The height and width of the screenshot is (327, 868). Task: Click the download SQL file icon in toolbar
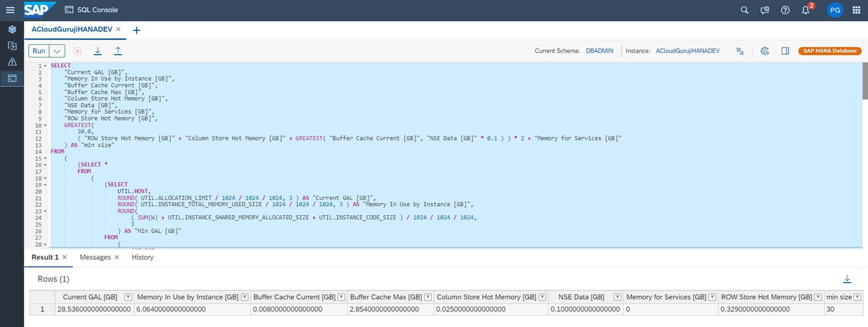click(x=98, y=51)
